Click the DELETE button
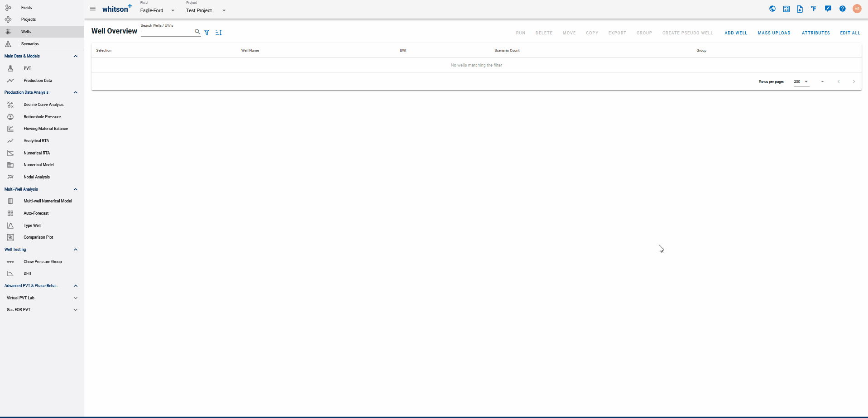The height and width of the screenshot is (418, 868). pyautogui.click(x=544, y=33)
